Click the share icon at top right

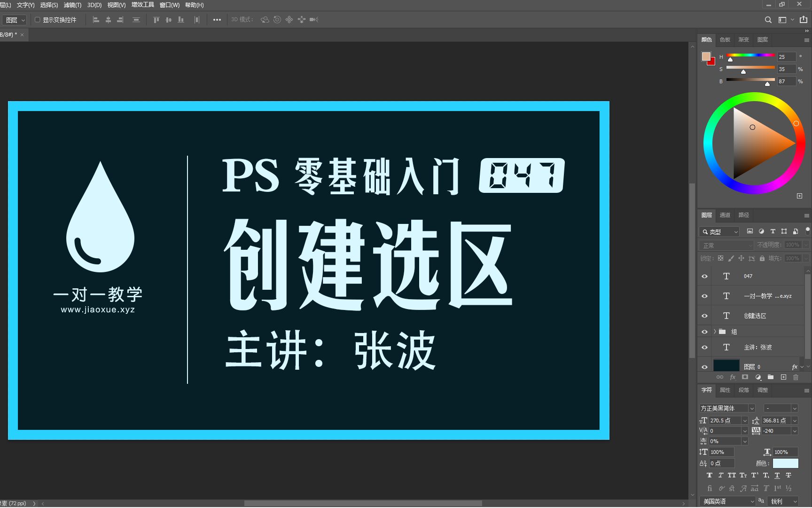(804, 20)
